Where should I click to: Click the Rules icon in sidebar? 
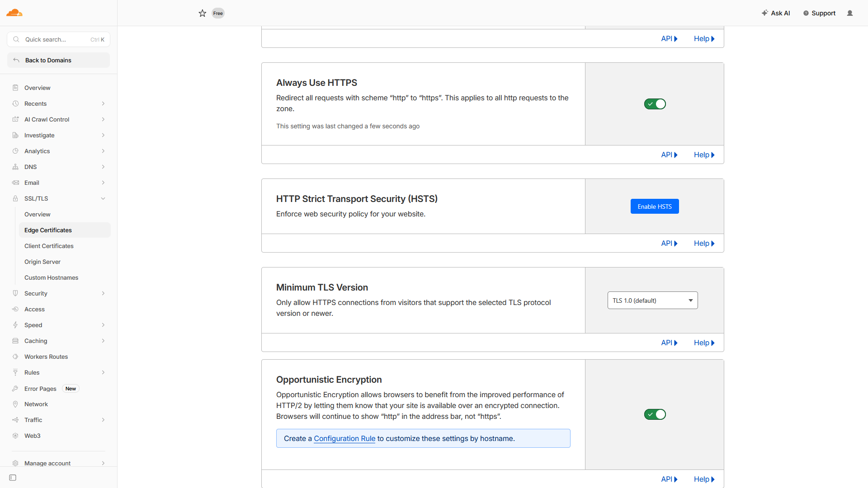(x=15, y=372)
